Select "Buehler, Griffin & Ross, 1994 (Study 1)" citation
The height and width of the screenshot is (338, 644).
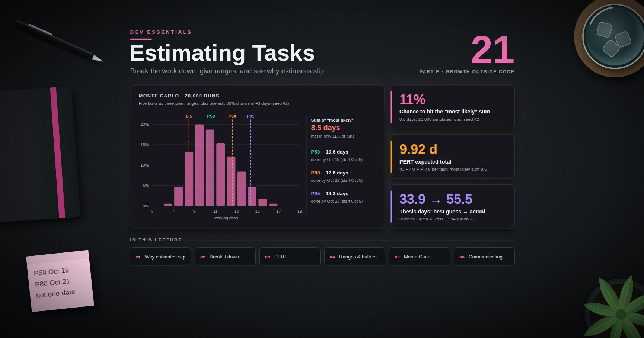(437, 219)
